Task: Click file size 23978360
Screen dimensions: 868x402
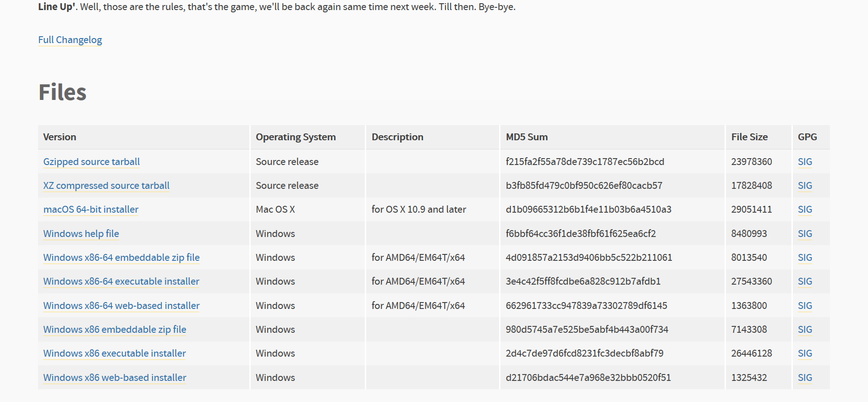Action: [x=752, y=162]
